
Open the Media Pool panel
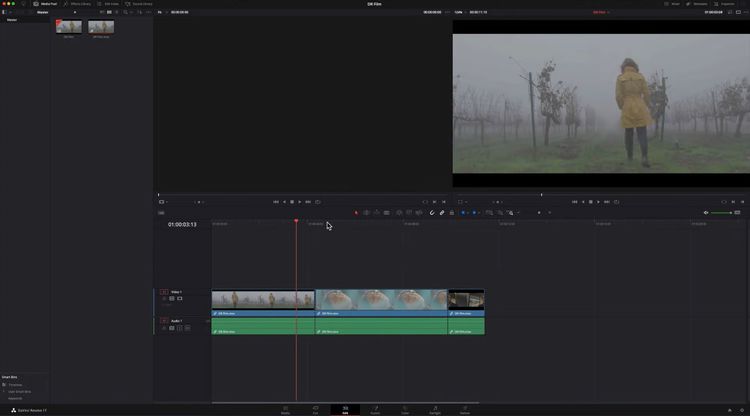pos(45,4)
